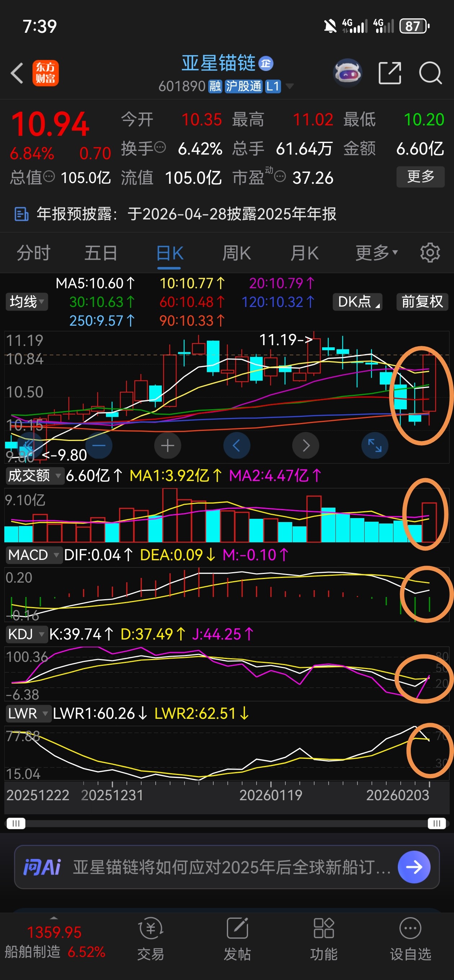Select the 日K tab
The height and width of the screenshot is (980, 454).
pyautogui.click(x=170, y=253)
